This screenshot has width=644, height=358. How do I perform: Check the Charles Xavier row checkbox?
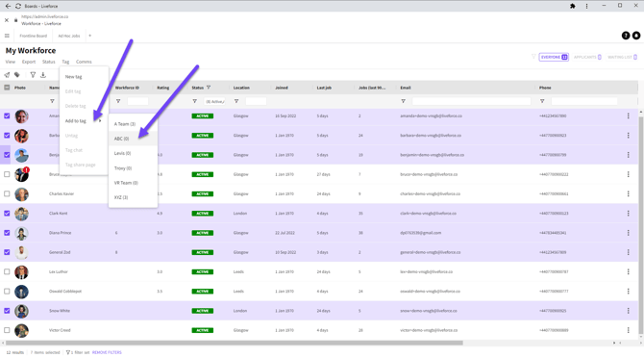point(7,193)
